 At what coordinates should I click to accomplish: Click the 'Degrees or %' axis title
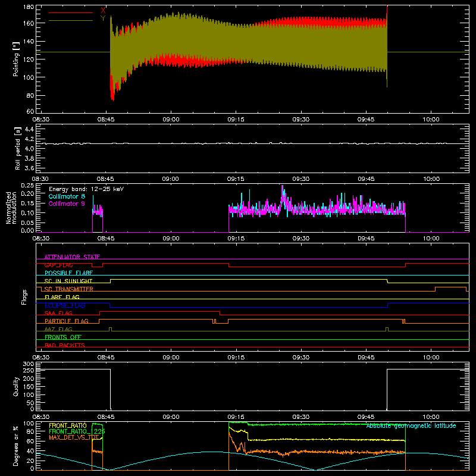pos(16,446)
